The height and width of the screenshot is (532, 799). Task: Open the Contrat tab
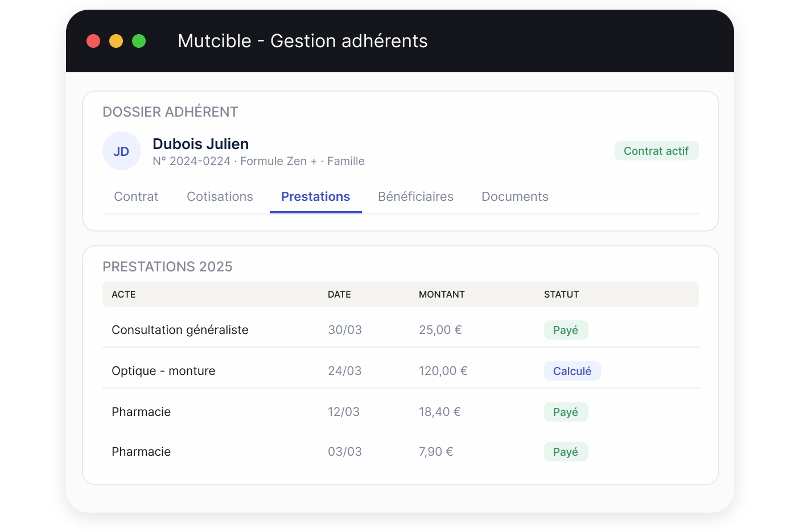[x=136, y=196]
